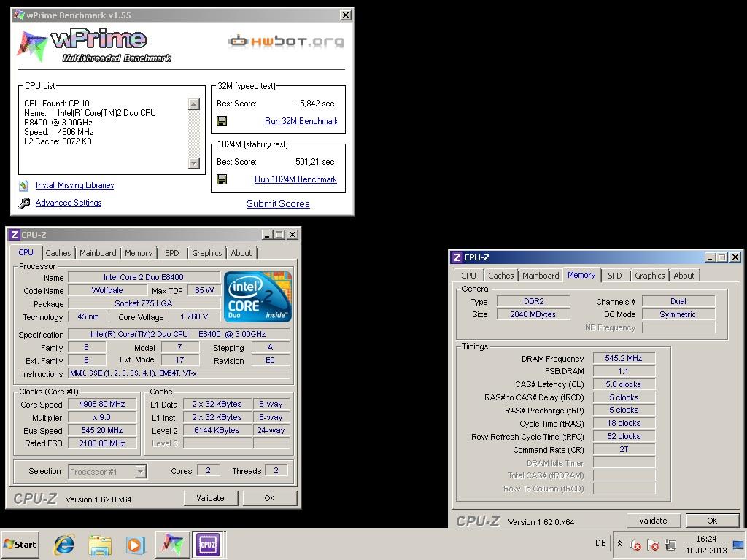Switch to Caches tab in left CPU-Z window
747x560 pixels.
(x=58, y=253)
